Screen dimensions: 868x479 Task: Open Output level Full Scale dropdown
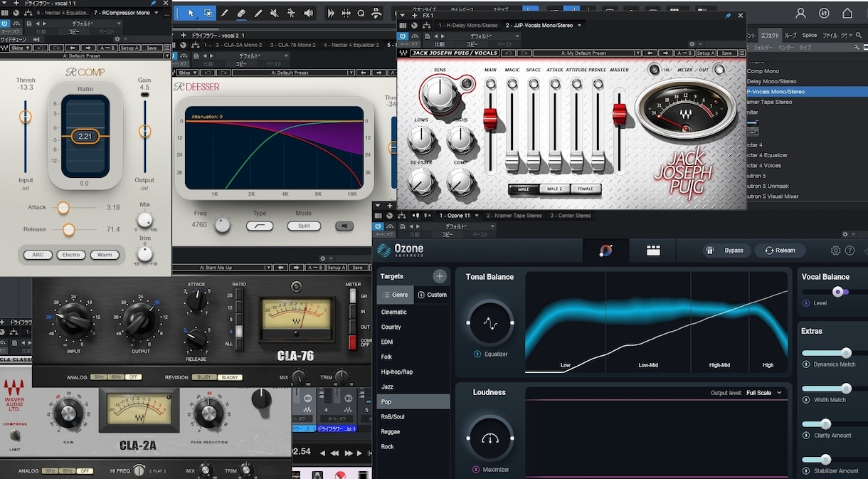tap(763, 393)
